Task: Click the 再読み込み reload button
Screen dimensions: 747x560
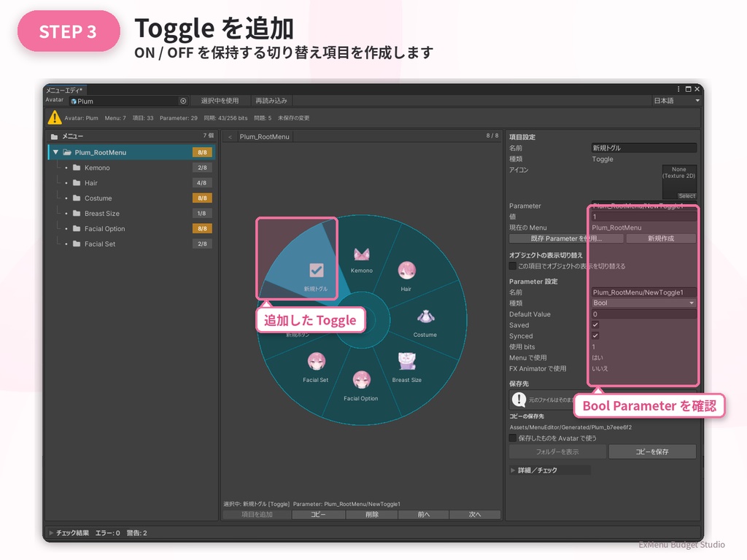Action: click(x=271, y=101)
